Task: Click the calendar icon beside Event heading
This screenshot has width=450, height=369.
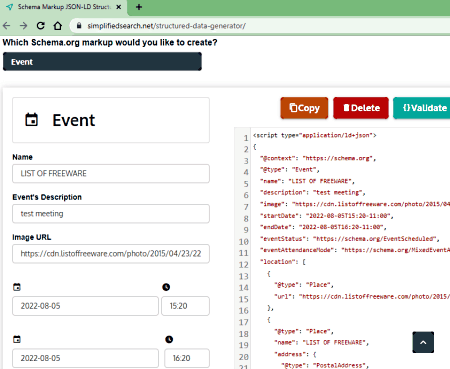Action: (x=32, y=120)
